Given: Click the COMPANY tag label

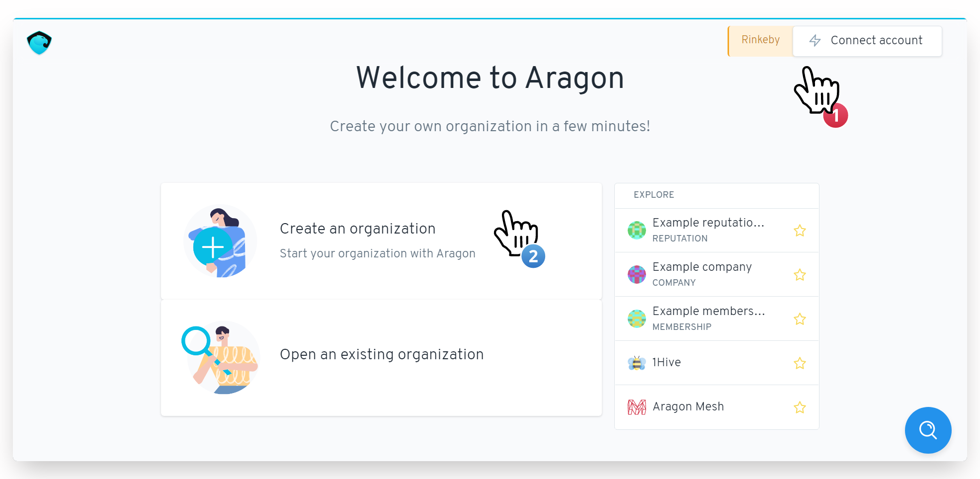Looking at the screenshot, I should pos(674,283).
